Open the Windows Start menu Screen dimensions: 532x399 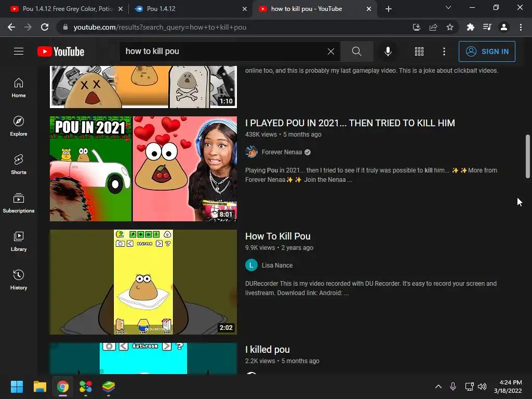17,387
